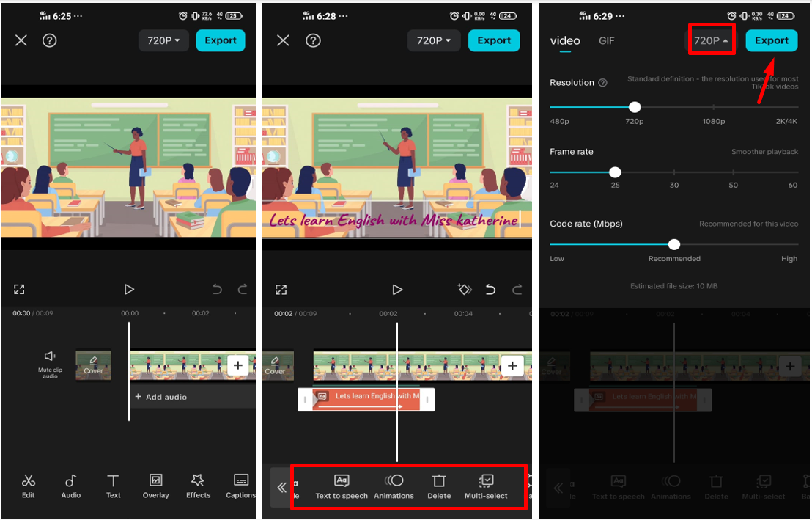Click 00:04 ruler mark on middle timeline
The height and width of the screenshot is (520, 812).
click(463, 314)
